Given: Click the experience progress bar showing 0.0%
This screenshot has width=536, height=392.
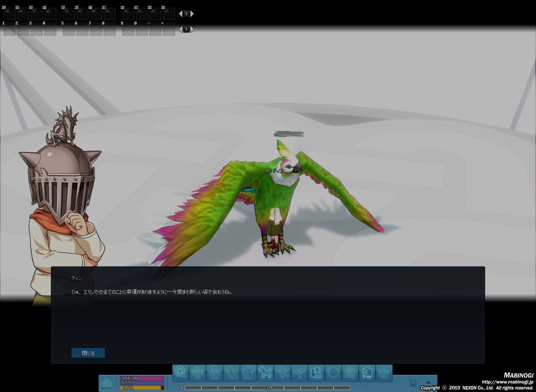Looking at the screenshot, I should click(268, 387).
